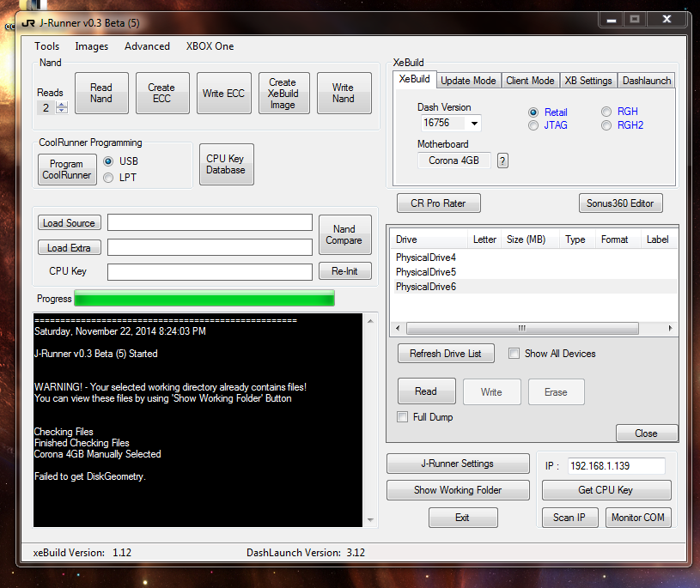Click Show Working Folder
Screen dimensions: 700x588
click(458, 490)
